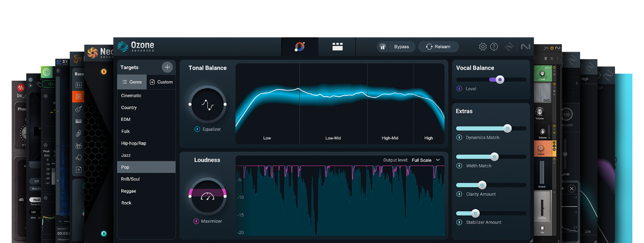Click the orange highlighted sidebar icon in Bass window
Screen dimensions: 644x243
point(78,97)
